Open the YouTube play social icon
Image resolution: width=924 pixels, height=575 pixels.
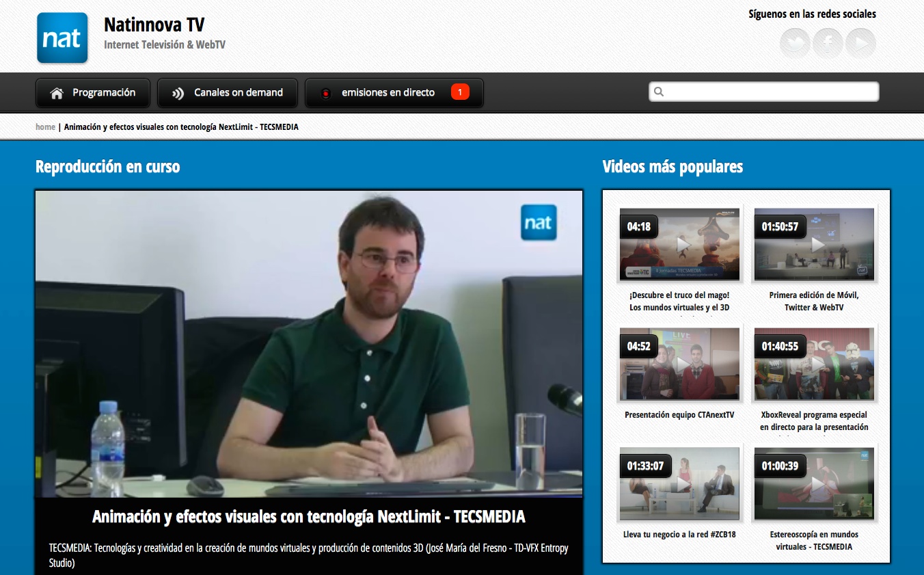pos(861,42)
